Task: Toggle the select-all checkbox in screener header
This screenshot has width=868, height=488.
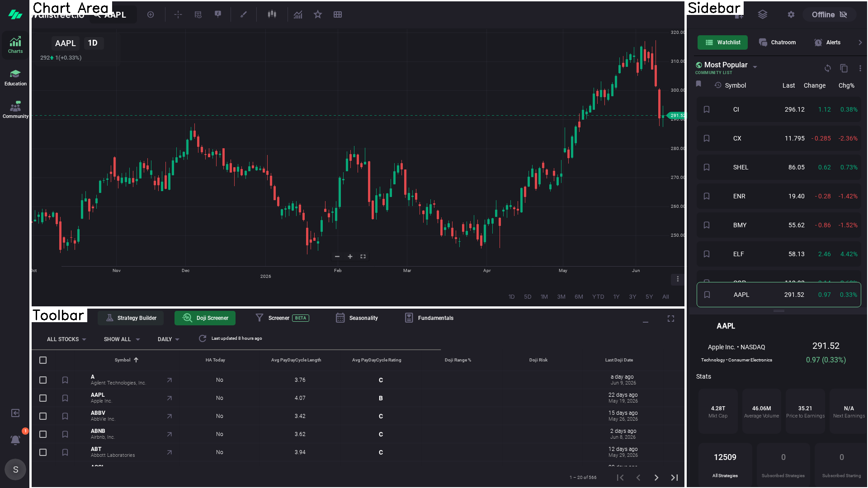Action: pos(43,360)
